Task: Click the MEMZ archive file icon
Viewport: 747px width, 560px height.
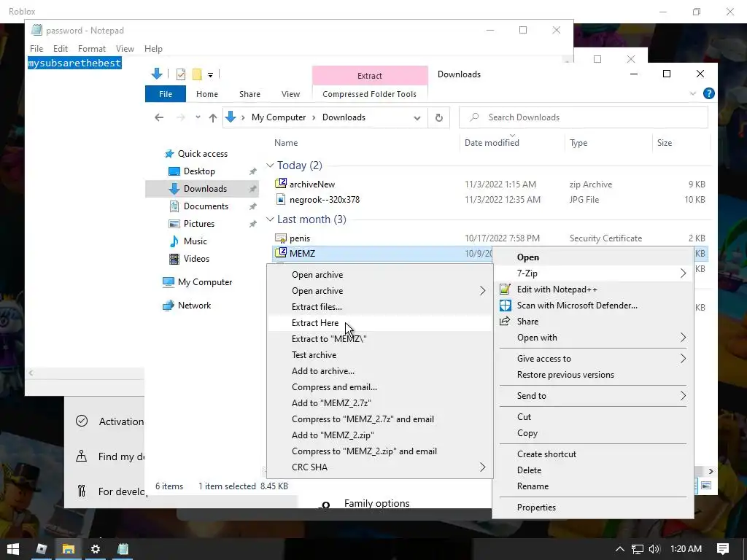Action: (x=281, y=253)
